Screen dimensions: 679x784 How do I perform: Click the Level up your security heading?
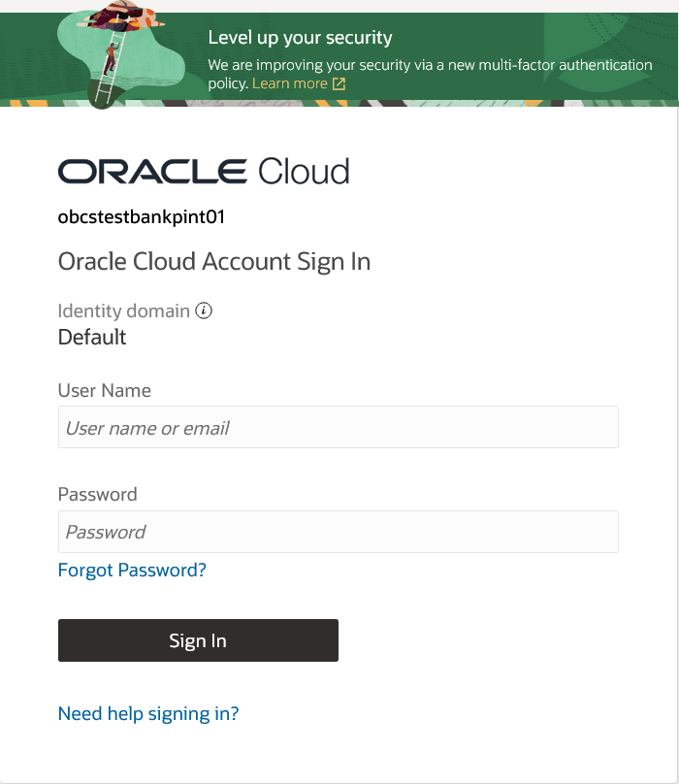(x=300, y=39)
